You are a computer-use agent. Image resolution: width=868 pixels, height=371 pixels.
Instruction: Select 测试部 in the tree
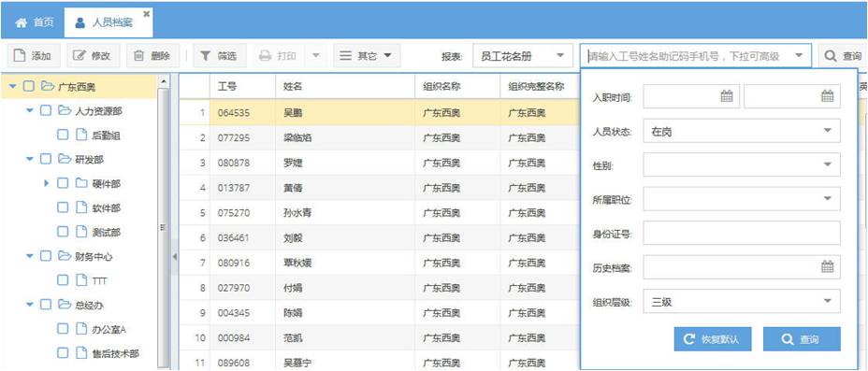[x=107, y=232]
